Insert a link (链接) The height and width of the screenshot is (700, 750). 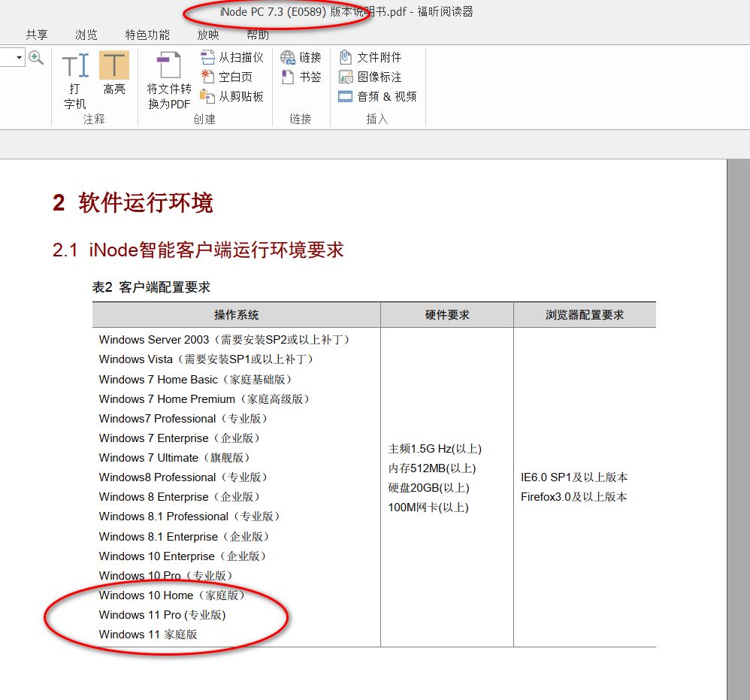(x=301, y=57)
